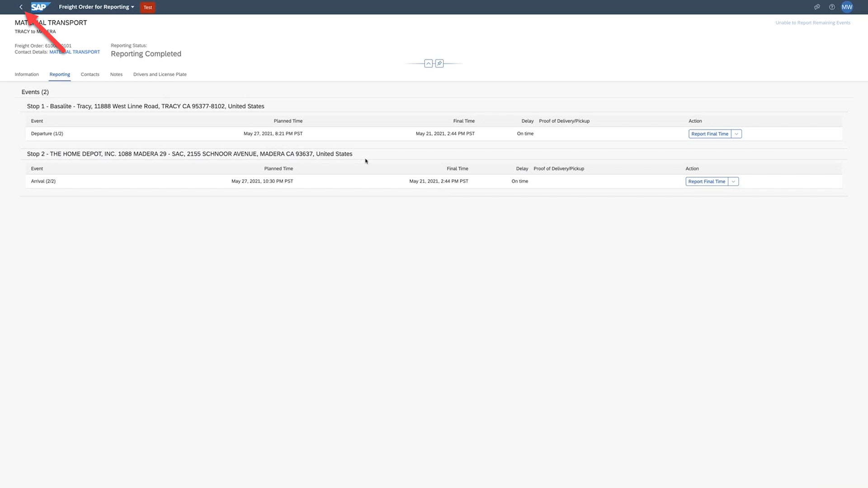The height and width of the screenshot is (488, 868).
Task: Click Report Final Time for the Arrival event
Action: pos(707,182)
